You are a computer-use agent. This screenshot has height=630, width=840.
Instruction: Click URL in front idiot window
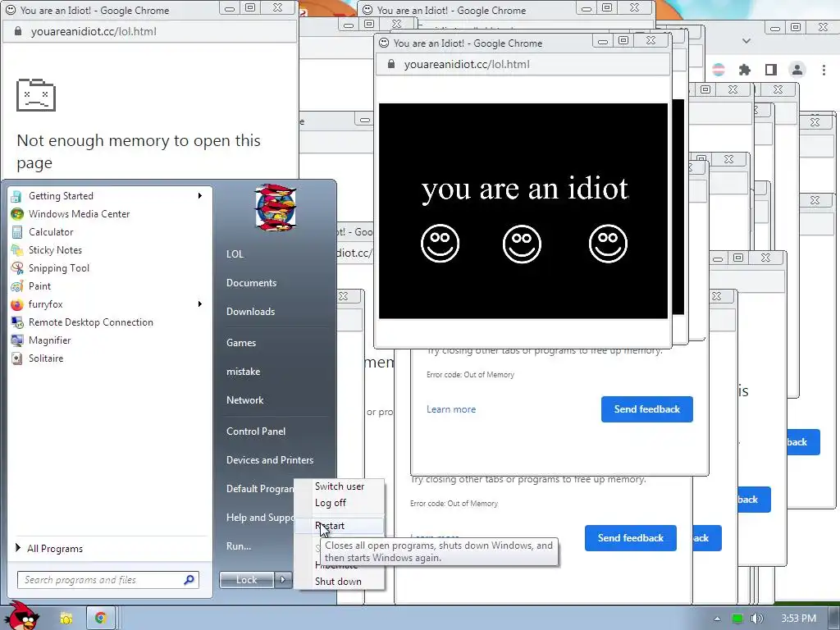pos(467,64)
